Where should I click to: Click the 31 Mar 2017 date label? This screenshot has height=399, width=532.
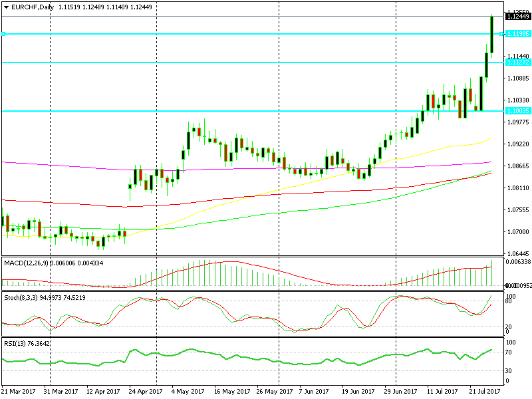pos(61,392)
